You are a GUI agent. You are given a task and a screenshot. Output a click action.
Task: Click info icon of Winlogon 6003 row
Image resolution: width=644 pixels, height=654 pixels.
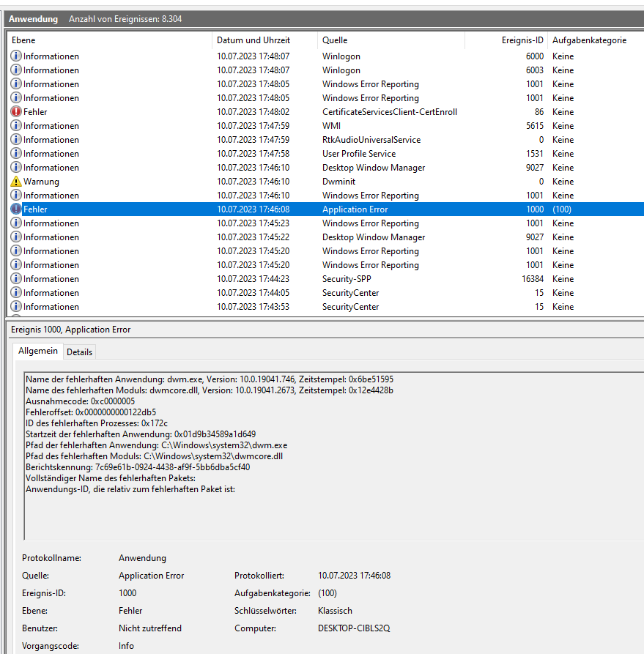pyautogui.click(x=16, y=70)
